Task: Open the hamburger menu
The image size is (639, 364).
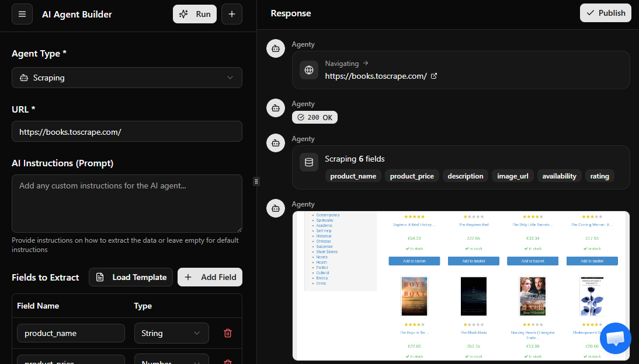Action: point(22,14)
